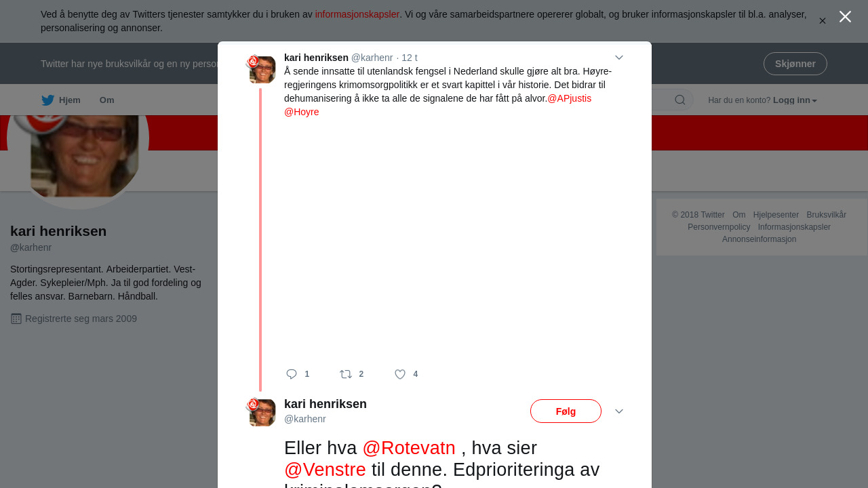This screenshot has width=868, height=488.
Task: Expand the first tweet's chevron menu
Action: [619, 58]
